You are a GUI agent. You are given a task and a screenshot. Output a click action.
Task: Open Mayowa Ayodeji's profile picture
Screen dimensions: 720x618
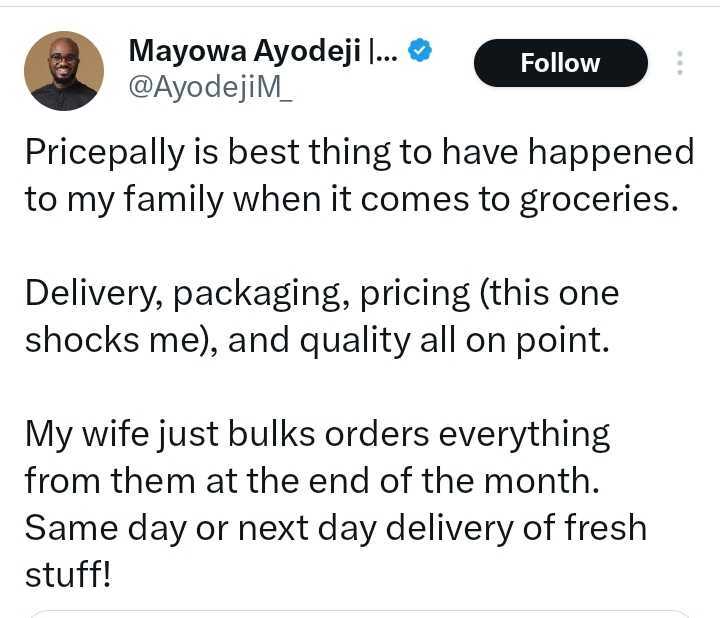pyautogui.click(x=64, y=70)
